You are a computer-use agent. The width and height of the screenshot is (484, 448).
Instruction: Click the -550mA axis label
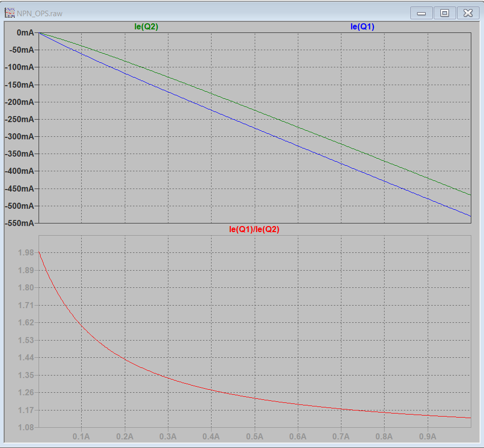tap(19, 223)
